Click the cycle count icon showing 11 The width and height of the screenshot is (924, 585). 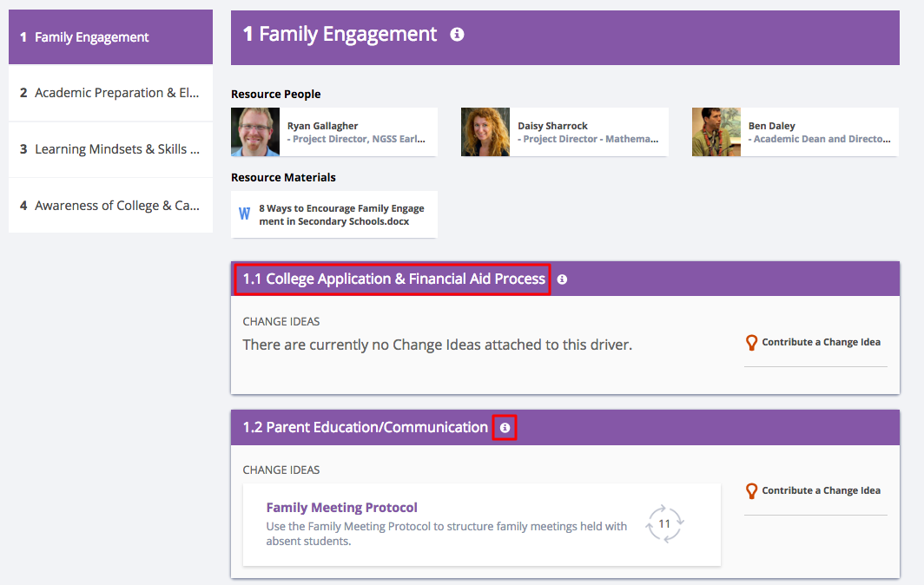point(664,523)
